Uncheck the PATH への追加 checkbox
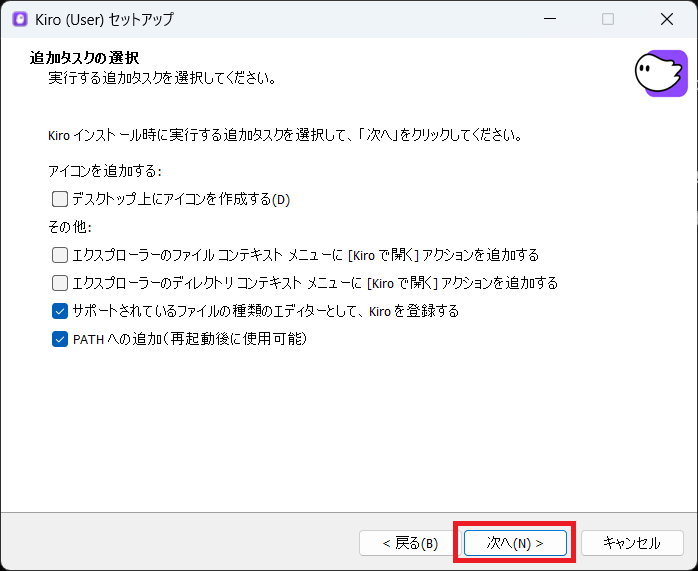This screenshot has height=571, width=698. [x=60, y=339]
